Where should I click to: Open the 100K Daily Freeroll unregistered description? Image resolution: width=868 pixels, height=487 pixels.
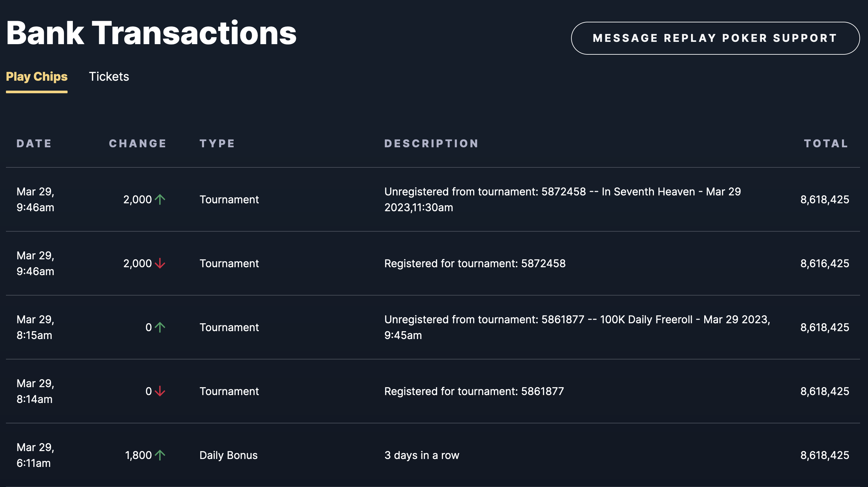(577, 327)
